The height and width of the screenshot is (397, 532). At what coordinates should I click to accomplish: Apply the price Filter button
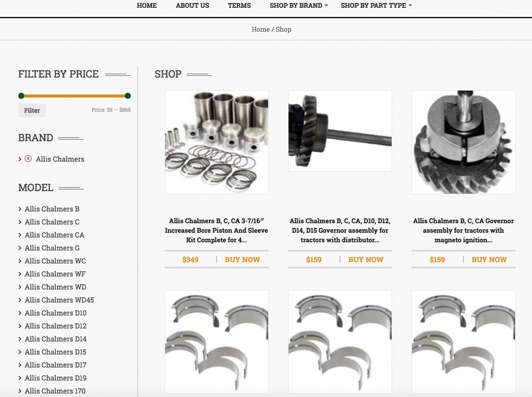(x=32, y=110)
